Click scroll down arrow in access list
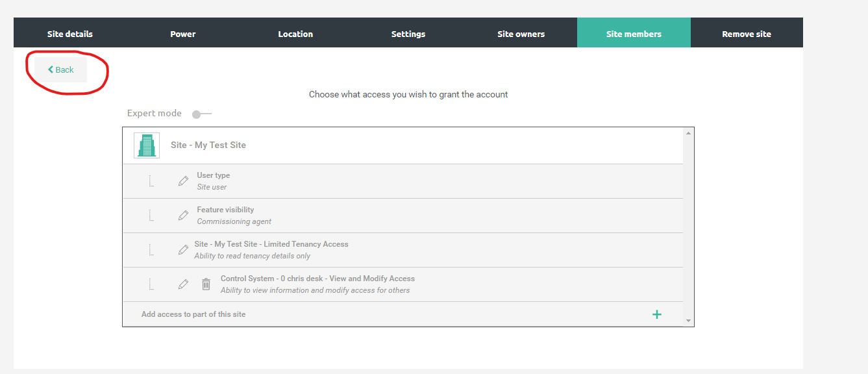This screenshot has width=868, height=374. click(689, 321)
